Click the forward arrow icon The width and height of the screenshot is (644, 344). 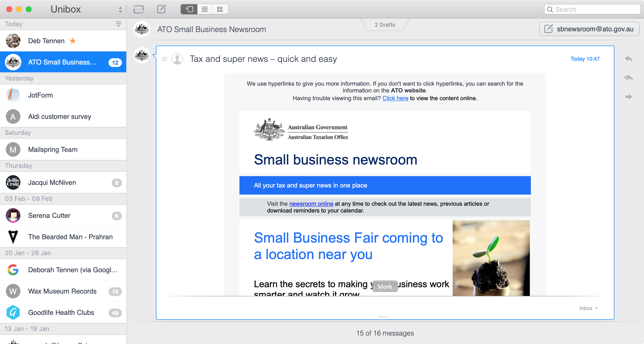(628, 97)
